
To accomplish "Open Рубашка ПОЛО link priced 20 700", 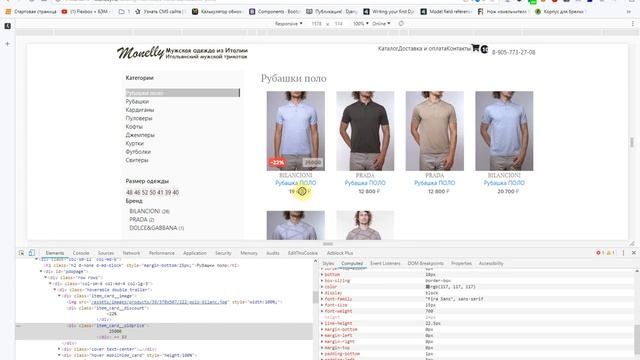I will (x=504, y=183).
